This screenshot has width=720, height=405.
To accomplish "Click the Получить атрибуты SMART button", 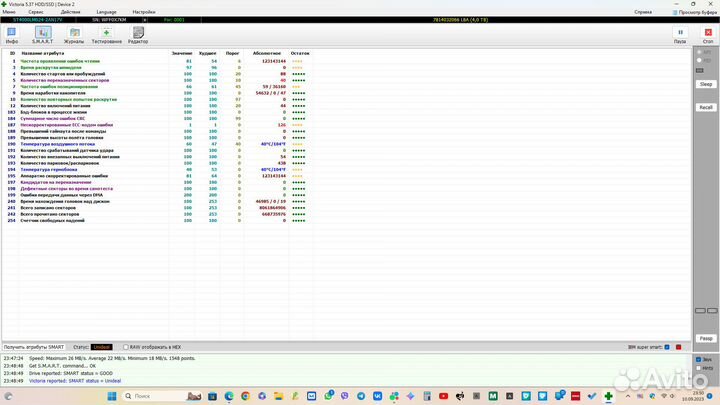I will pyautogui.click(x=34, y=346).
